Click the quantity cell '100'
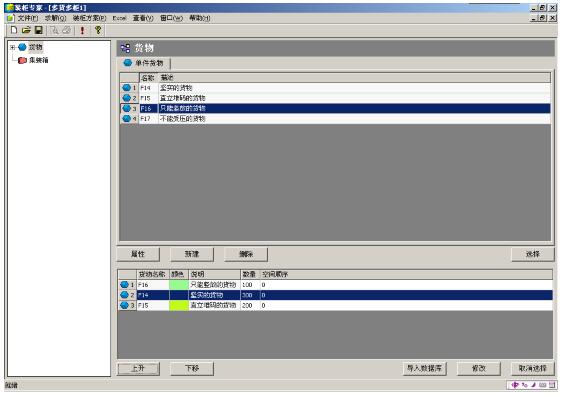Screen dimensions: 566x394 point(250,285)
